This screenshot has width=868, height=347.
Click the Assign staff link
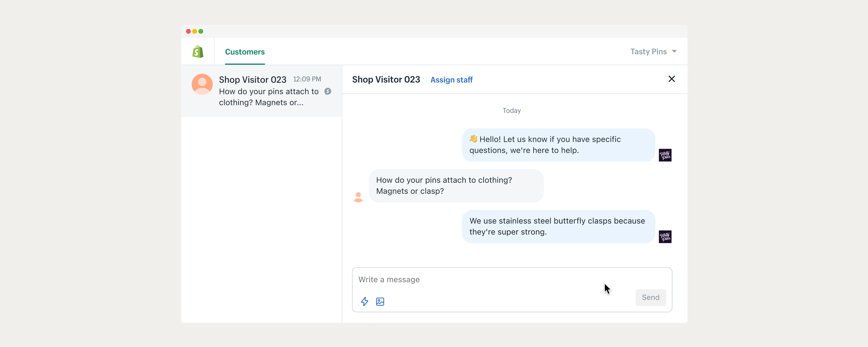452,80
